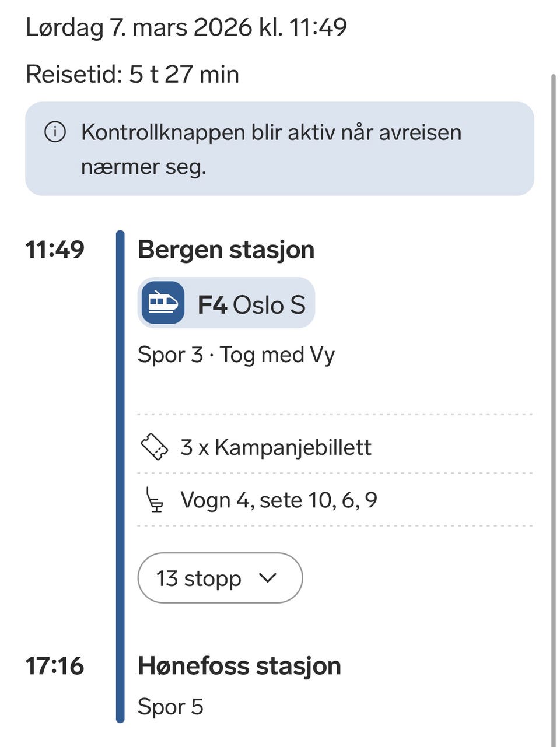Select Hønefoss stasjon arrival station
The width and height of the screenshot is (560, 747).
coord(239,666)
